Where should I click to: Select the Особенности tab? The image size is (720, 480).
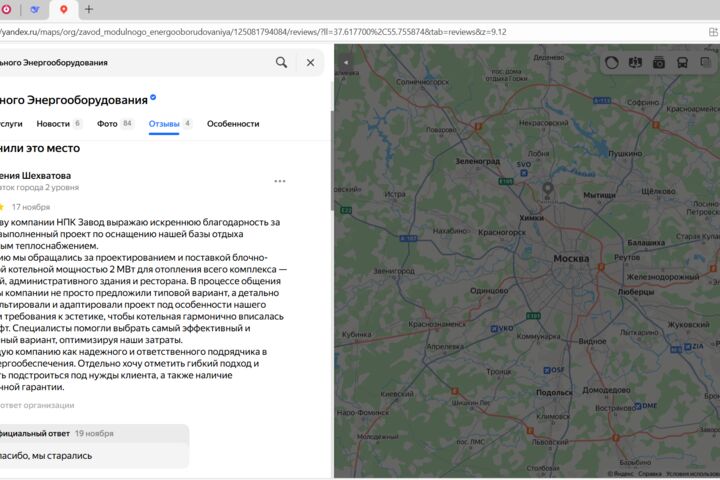pyautogui.click(x=233, y=124)
